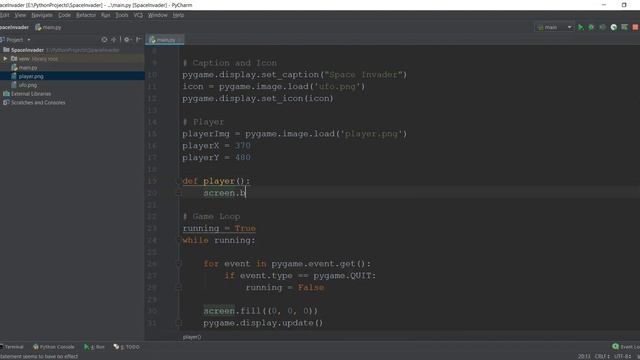Stop the process with red square icon
640x360 pixels.
tap(635, 27)
